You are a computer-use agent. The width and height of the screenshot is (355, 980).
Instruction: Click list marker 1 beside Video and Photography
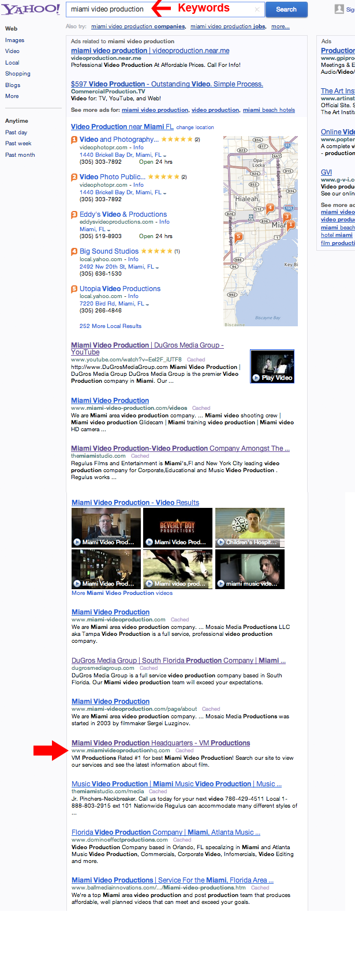(74, 140)
